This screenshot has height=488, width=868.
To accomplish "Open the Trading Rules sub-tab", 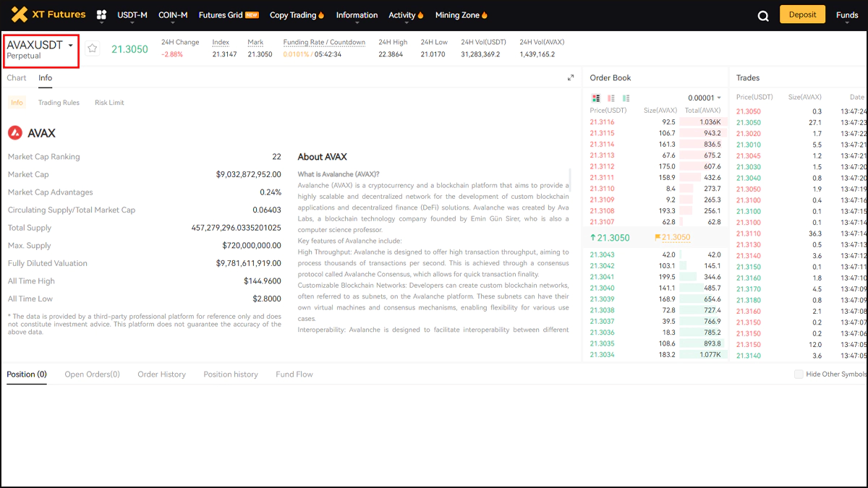I will [59, 103].
